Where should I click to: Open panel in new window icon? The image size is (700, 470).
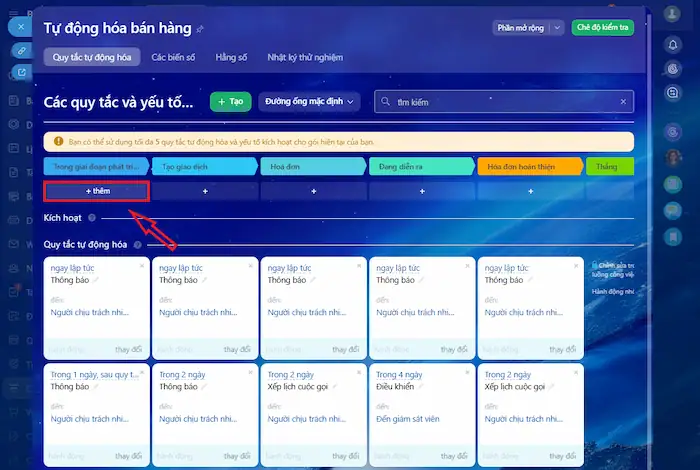click(21, 72)
